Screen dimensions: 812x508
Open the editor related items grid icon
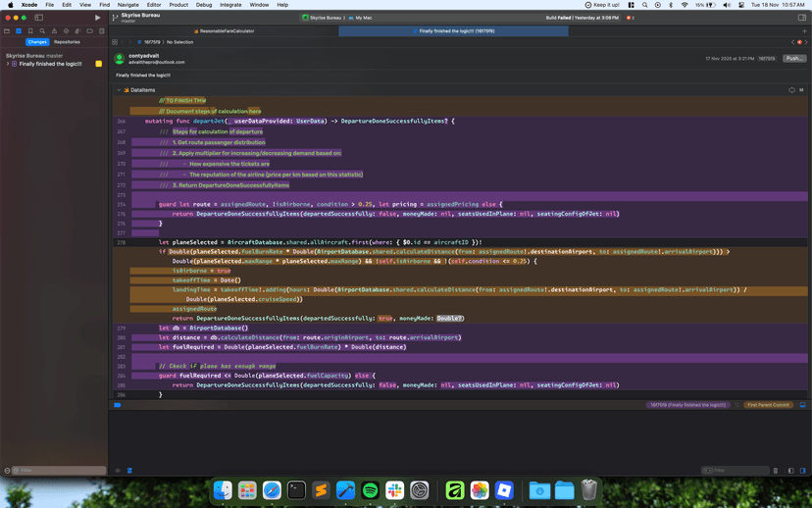pyautogui.click(x=115, y=42)
